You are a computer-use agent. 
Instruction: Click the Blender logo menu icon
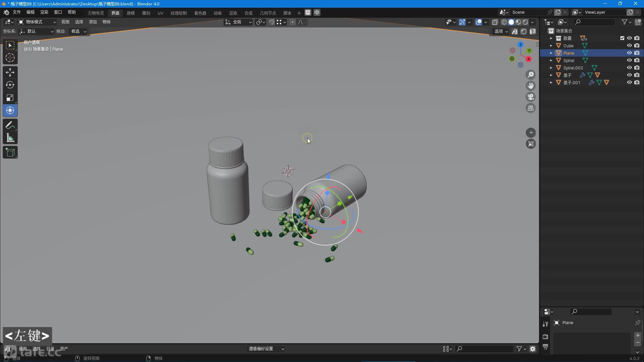pyautogui.click(x=6, y=12)
